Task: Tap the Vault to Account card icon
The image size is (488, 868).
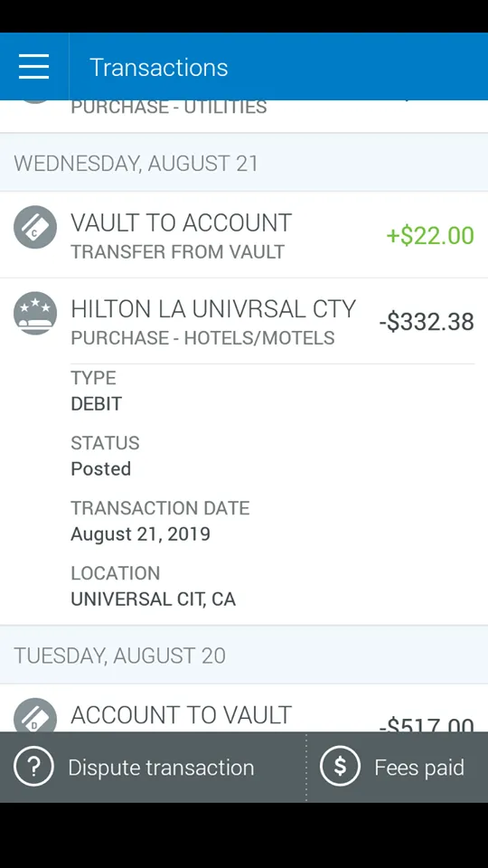Action: [x=35, y=227]
